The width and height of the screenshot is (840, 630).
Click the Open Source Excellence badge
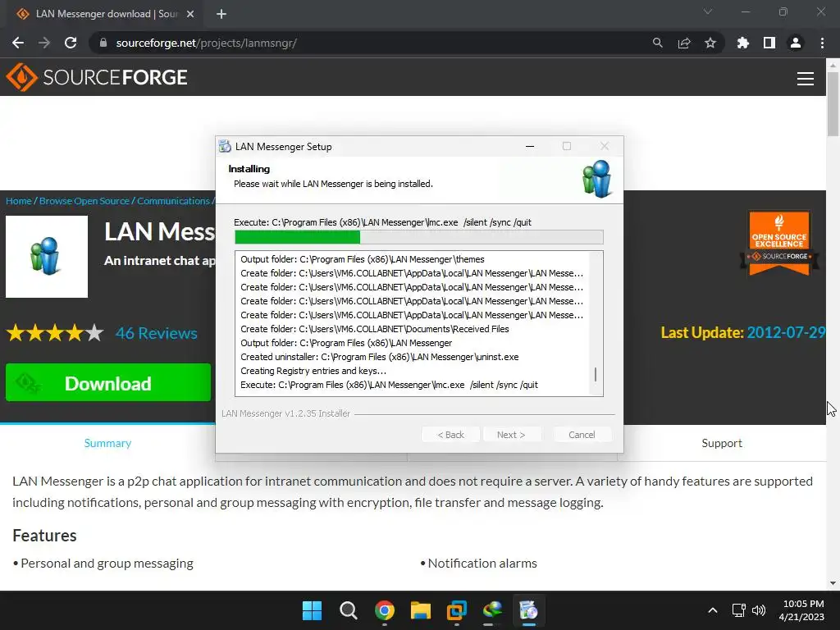pyautogui.click(x=779, y=243)
